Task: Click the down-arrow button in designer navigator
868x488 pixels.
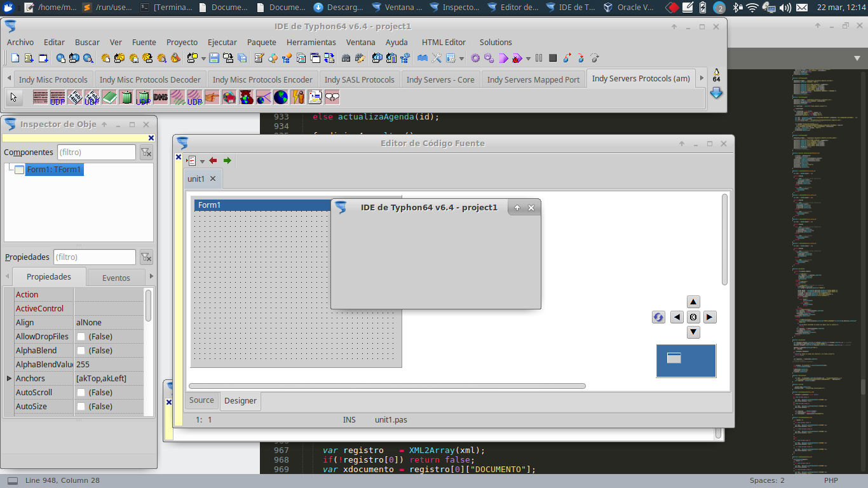Action: (x=693, y=332)
